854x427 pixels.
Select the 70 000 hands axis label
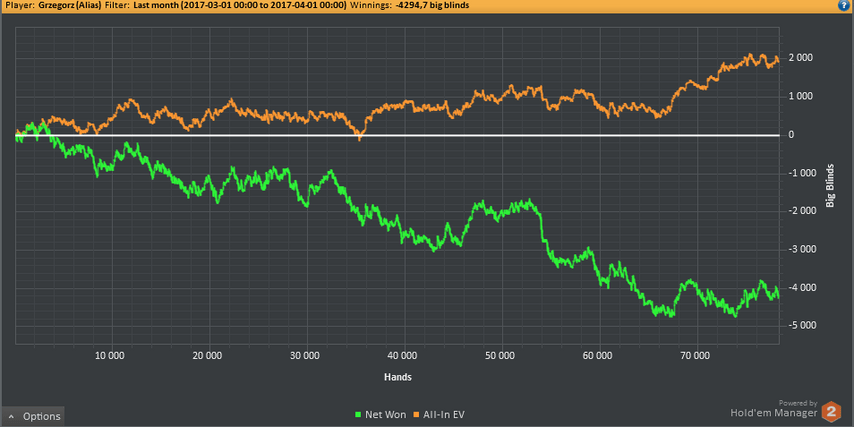(x=694, y=355)
